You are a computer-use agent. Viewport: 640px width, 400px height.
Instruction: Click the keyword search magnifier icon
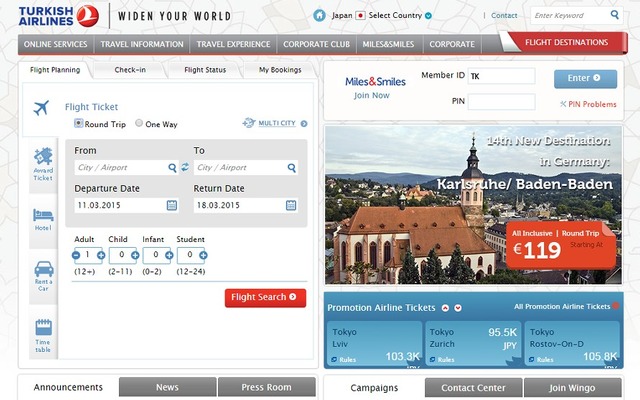click(x=614, y=15)
